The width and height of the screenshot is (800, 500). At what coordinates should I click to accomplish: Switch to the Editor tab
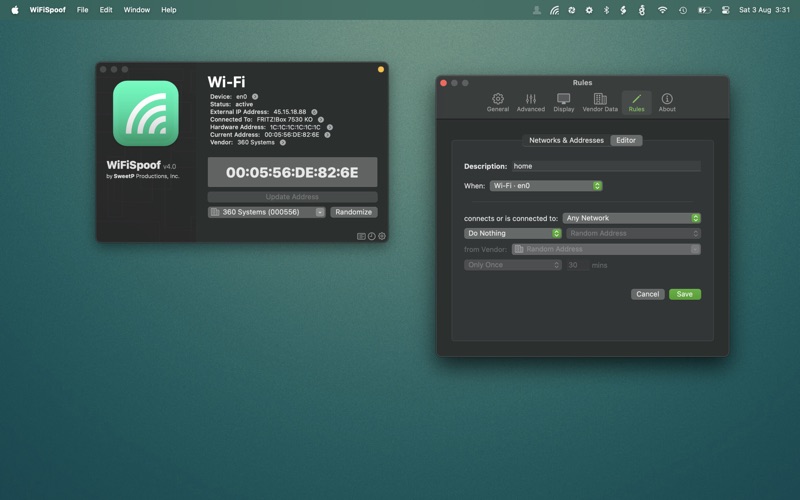(626, 140)
